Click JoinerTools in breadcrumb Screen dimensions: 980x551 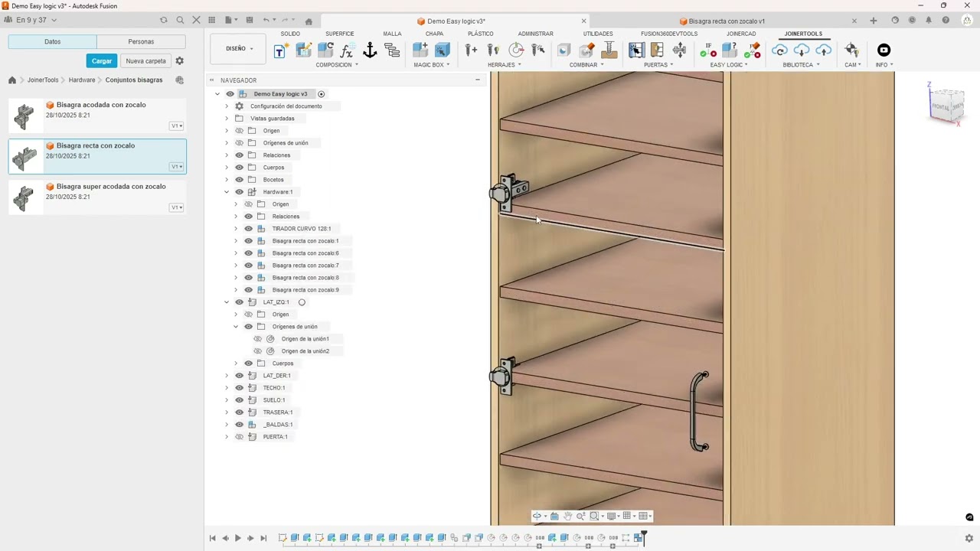pyautogui.click(x=43, y=80)
